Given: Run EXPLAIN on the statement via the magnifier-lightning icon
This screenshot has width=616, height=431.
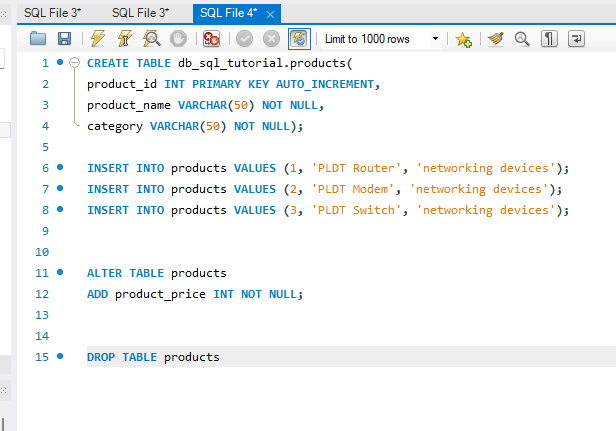Looking at the screenshot, I should pyautogui.click(x=151, y=39).
